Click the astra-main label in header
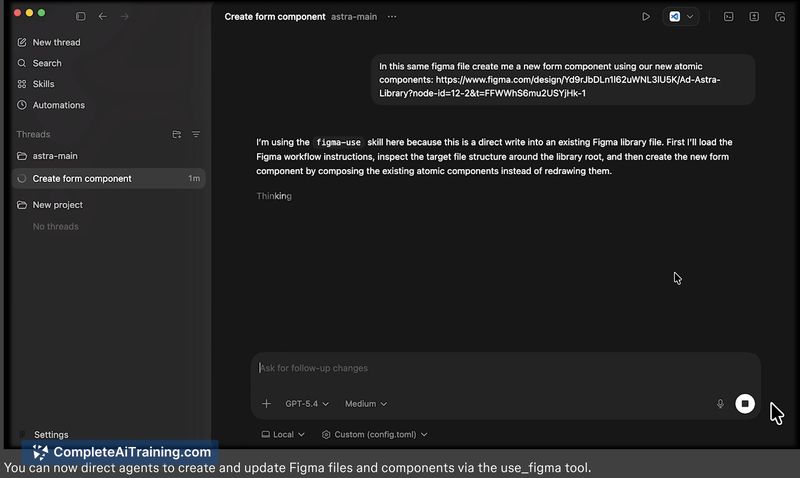 [354, 17]
